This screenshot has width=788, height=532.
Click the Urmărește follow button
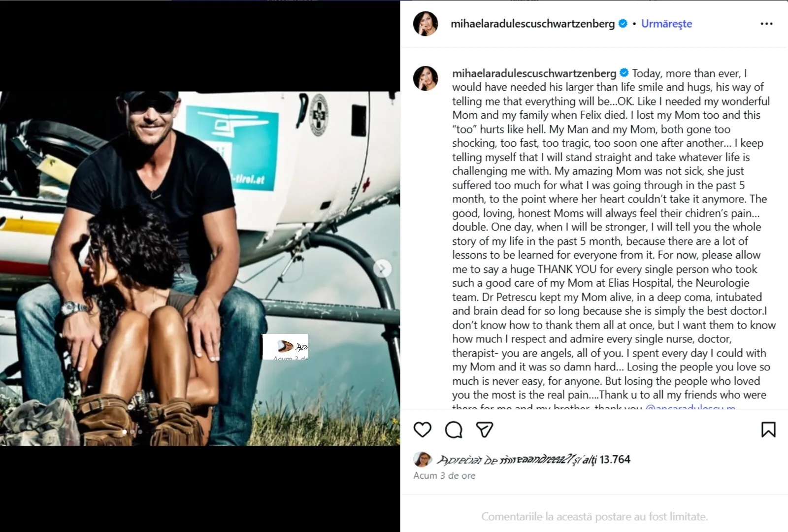[x=666, y=24]
